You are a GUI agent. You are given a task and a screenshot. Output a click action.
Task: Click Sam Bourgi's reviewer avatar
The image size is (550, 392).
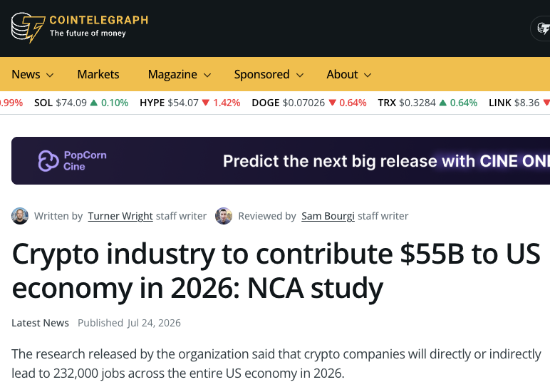(224, 216)
